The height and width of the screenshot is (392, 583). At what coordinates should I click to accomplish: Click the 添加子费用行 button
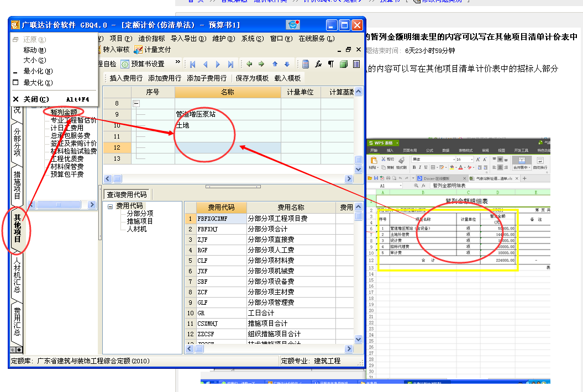(x=206, y=78)
